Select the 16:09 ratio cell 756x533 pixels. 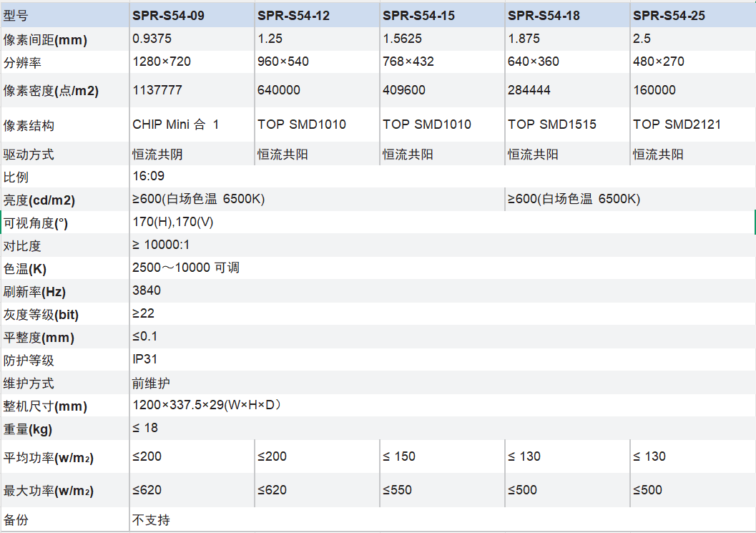tap(442, 176)
